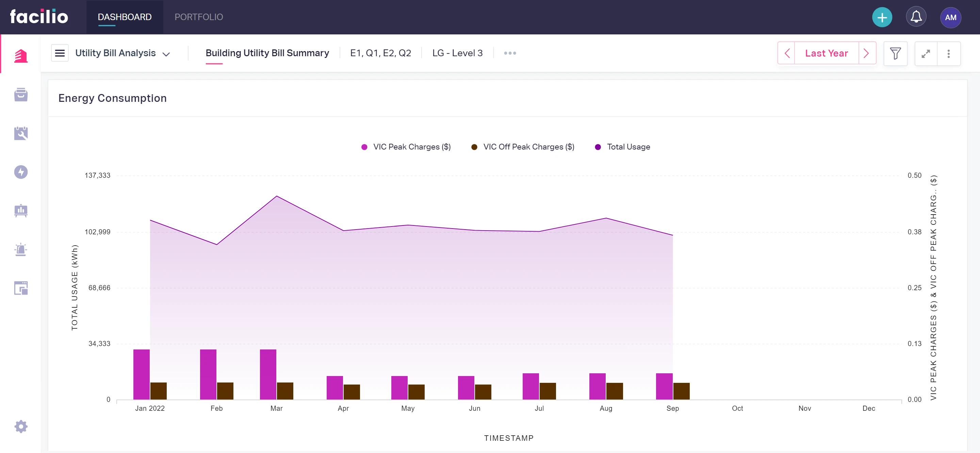Click the pink buildings icon in sidebar
980x453 pixels.
tap(21, 56)
